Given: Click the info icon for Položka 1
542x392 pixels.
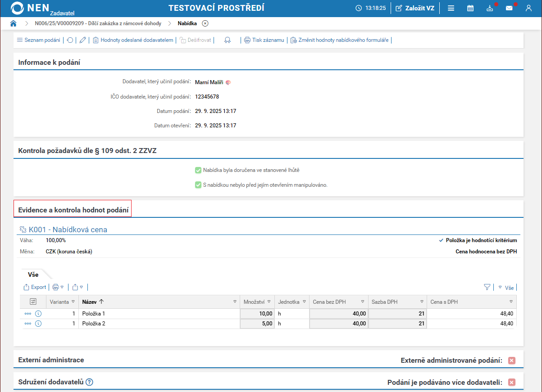Looking at the screenshot, I should tap(38, 313).
